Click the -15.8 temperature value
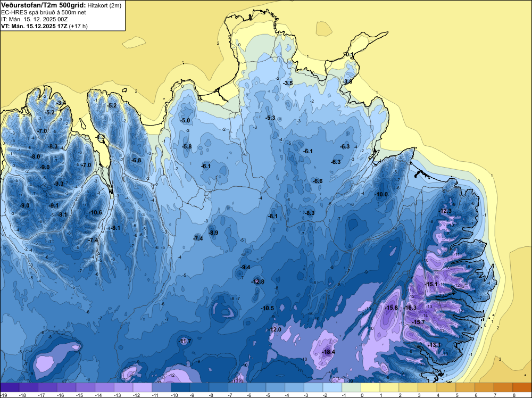Image resolution: width=532 pixels, height=398 pixels. pyautogui.click(x=391, y=308)
